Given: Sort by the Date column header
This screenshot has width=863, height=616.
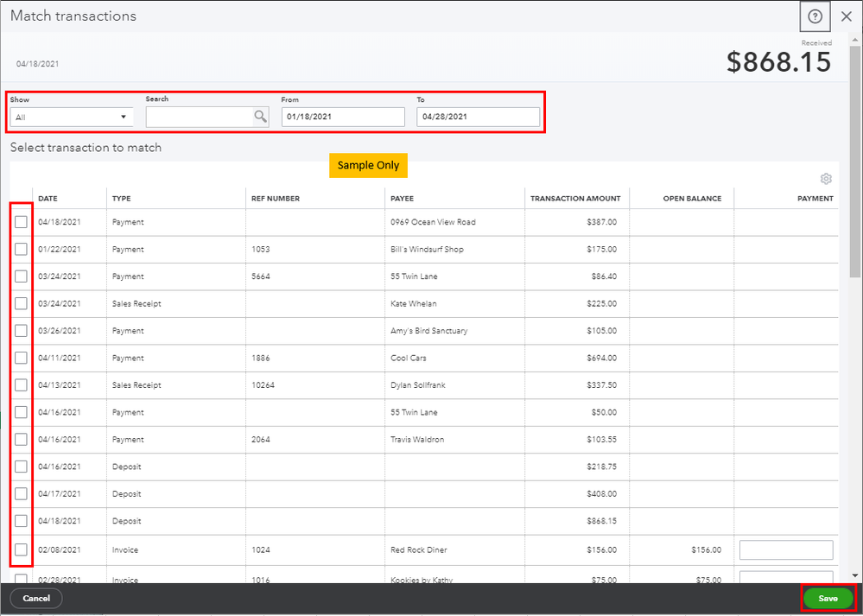Looking at the screenshot, I should [x=48, y=199].
